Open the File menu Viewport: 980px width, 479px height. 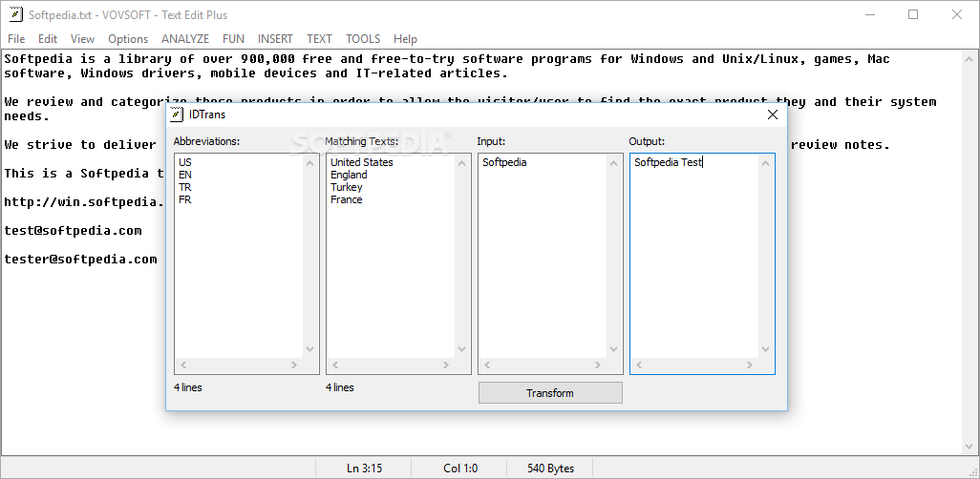pos(16,39)
